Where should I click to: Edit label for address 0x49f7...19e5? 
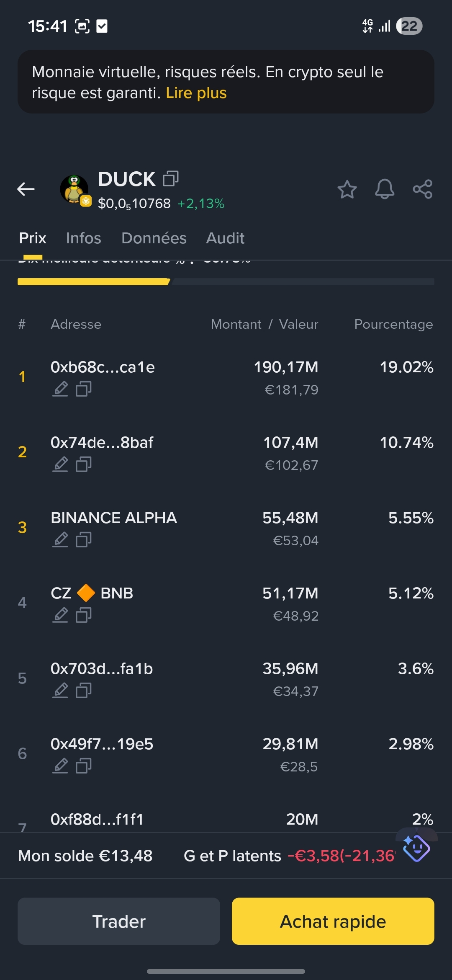(60, 766)
